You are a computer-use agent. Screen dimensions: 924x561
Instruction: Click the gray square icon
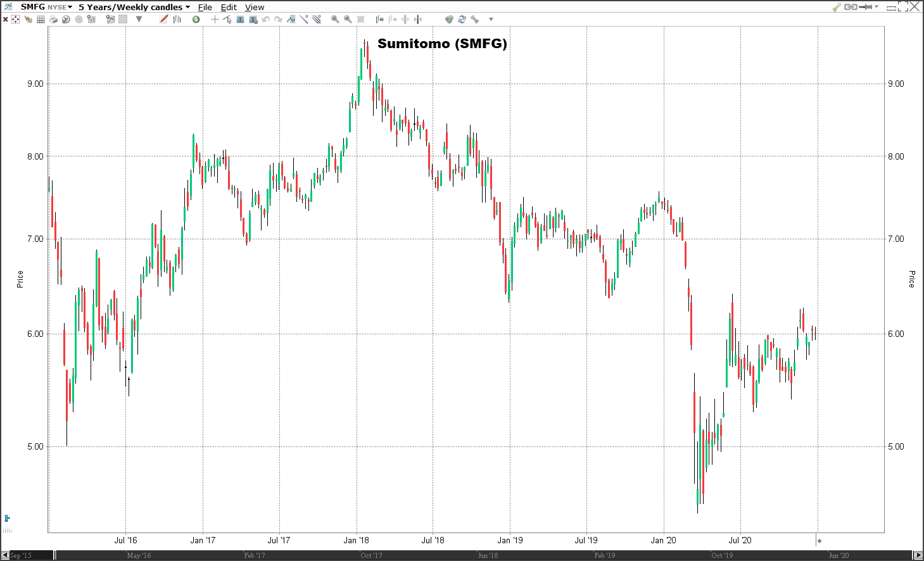pyautogui.click(x=123, y=19)
